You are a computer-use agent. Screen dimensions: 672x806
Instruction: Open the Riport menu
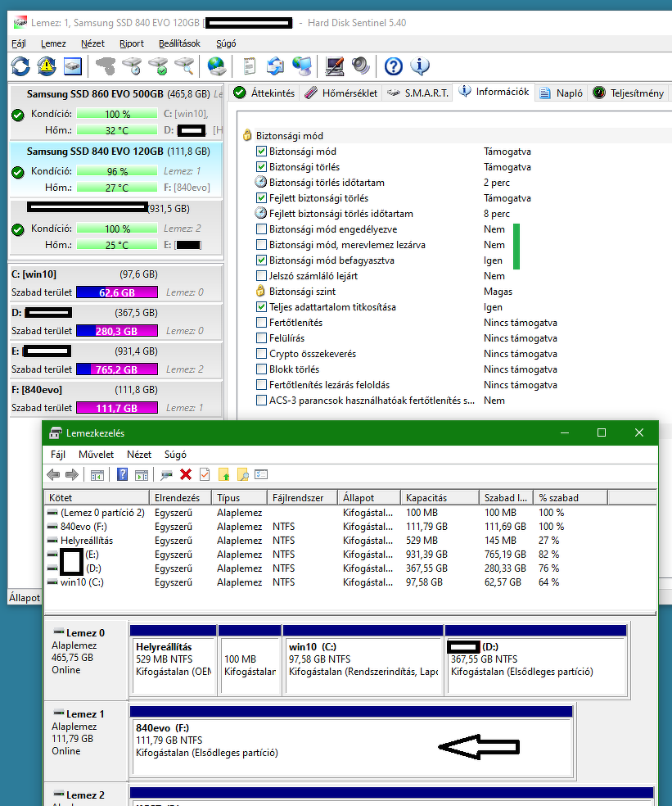coord(132,43)
